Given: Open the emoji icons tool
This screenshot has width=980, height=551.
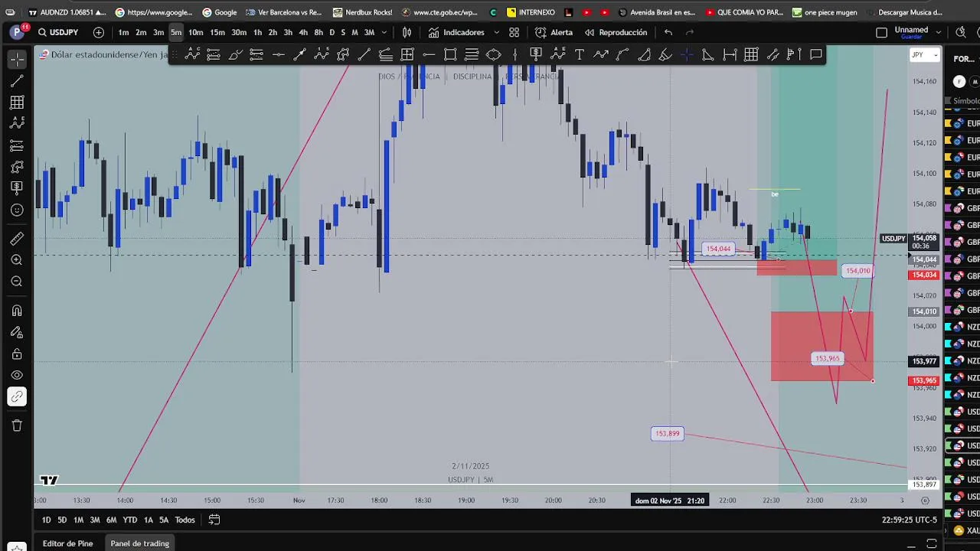Looking at the screenshot, I should (17, 210).
